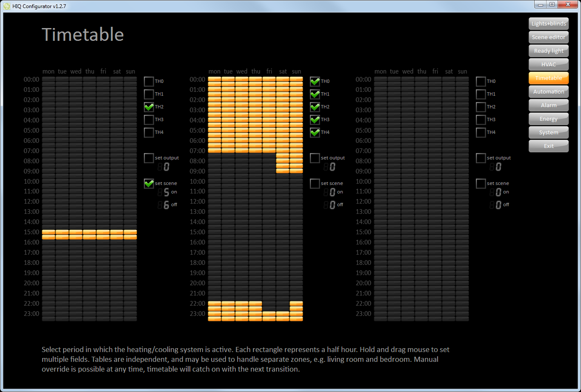Image resolution: width=581 pixels, height=392 pixels.
Task: Show the Energy page
Action: coord(548,119)
